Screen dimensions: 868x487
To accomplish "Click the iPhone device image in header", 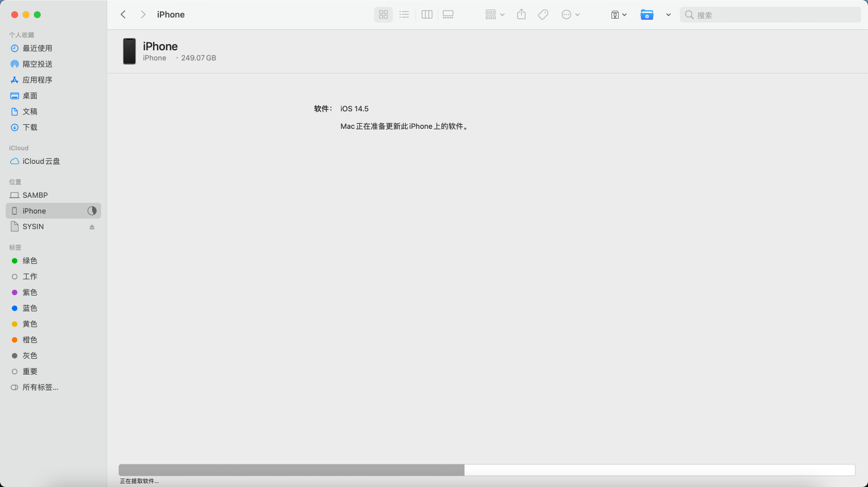I will 129,51.
